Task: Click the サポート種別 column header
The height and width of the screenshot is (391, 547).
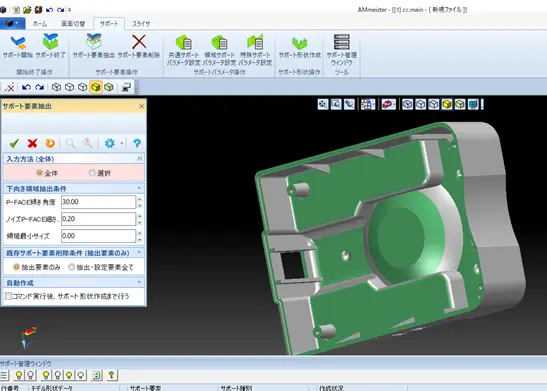Action: (237, 388)
